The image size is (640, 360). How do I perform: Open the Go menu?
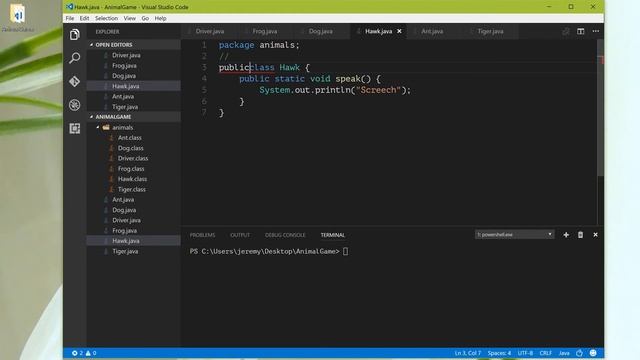[x=145, y=18]
